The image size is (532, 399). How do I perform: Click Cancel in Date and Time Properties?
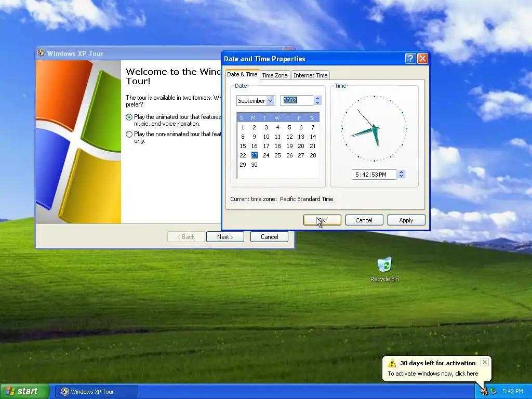click(364, 220)
